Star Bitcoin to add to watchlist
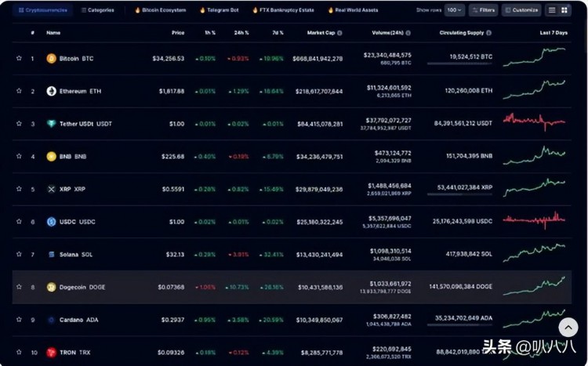 [19, 58]
